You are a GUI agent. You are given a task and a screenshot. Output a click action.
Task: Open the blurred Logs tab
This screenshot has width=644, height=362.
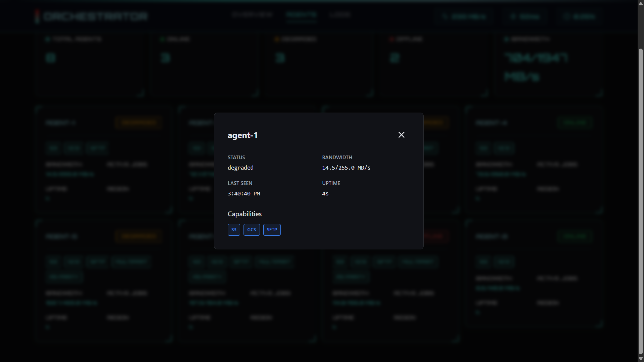click(x=339, y=15)
